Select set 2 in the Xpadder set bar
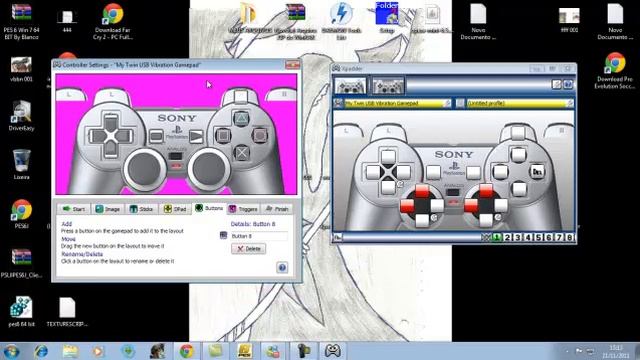Screen dimensions: 640x360 [x=507, y=237]
